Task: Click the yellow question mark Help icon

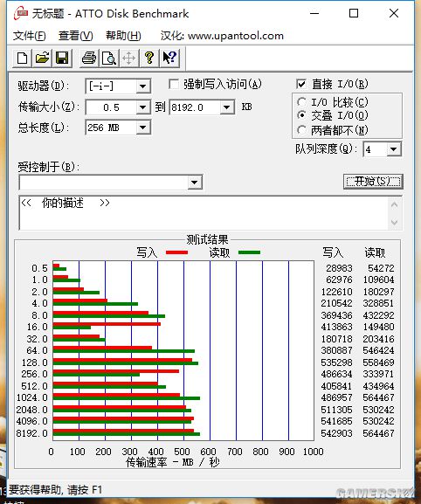Action: pyautogui.click(x=148, y=59)
